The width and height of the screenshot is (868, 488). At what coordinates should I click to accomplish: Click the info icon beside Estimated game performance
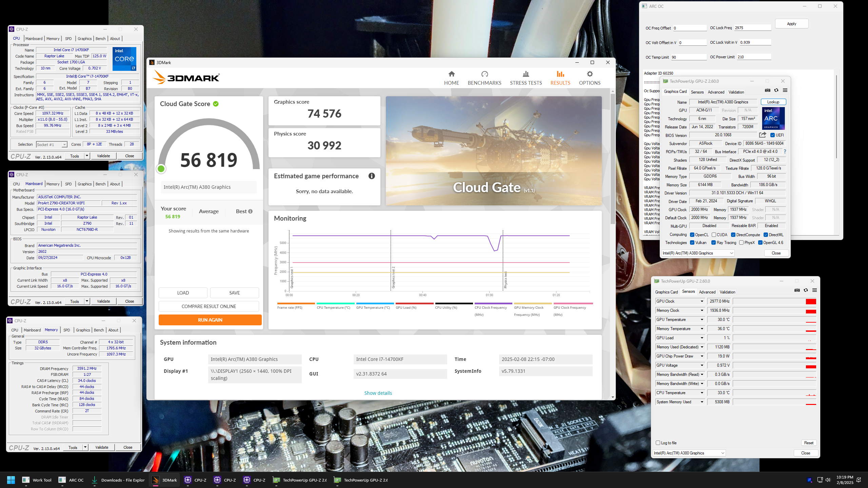coord(372,176)
